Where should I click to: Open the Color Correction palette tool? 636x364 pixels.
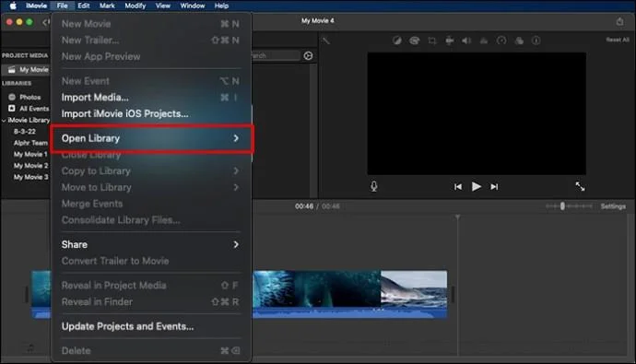pyautogui.click(x=414, y=41)
